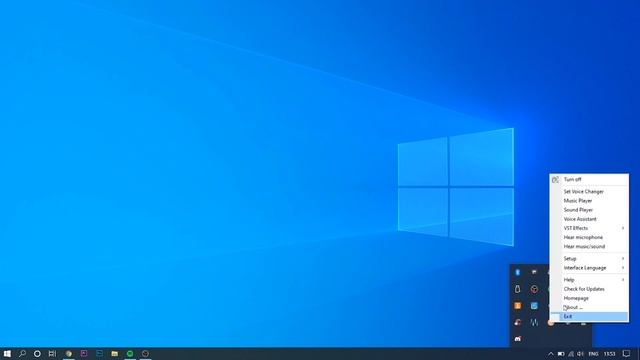Click the green circle app taskbar icon
640x360 pixels.
(x=130, y=353)
